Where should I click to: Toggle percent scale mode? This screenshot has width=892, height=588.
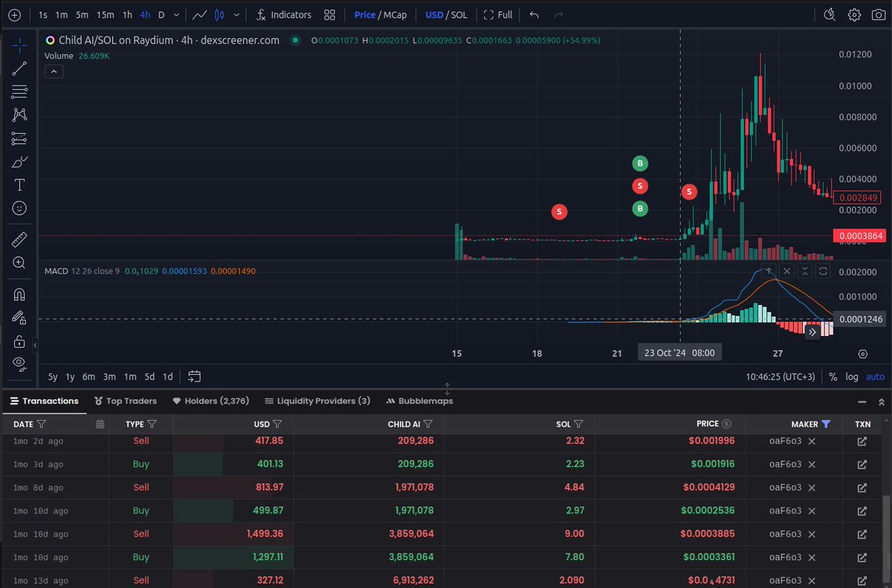[833, 377]
